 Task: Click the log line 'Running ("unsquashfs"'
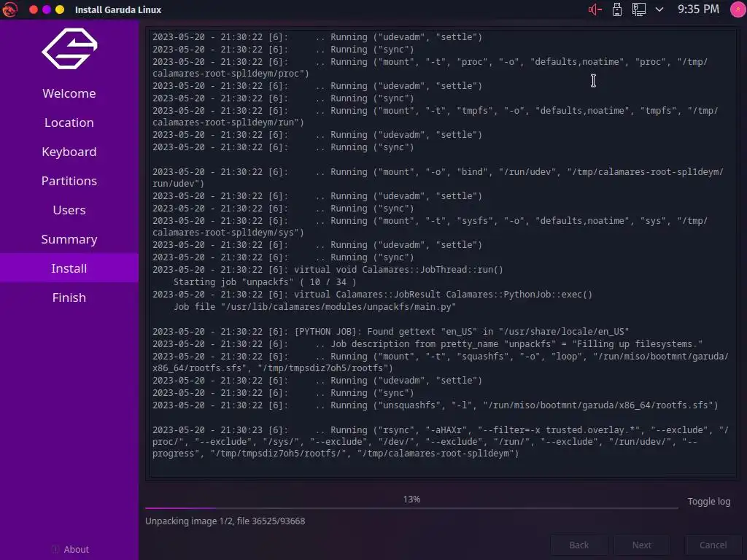435,405
